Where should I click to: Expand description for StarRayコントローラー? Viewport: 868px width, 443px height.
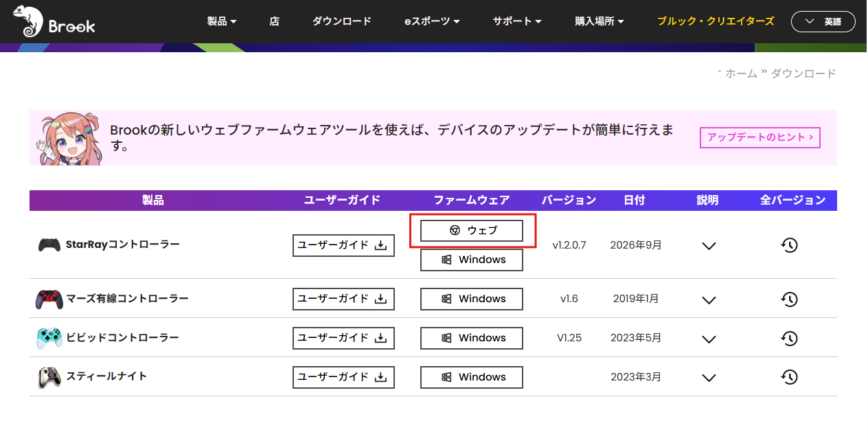(709, 246)
